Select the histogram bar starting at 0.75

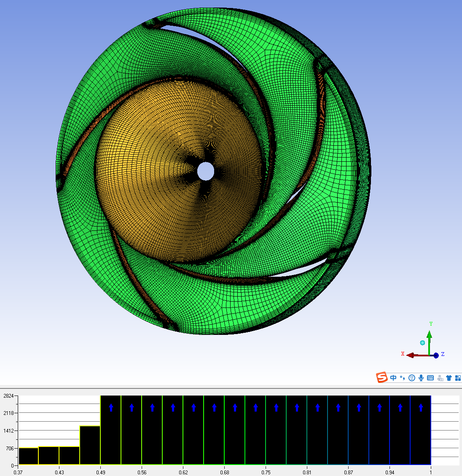coord(276,434)
